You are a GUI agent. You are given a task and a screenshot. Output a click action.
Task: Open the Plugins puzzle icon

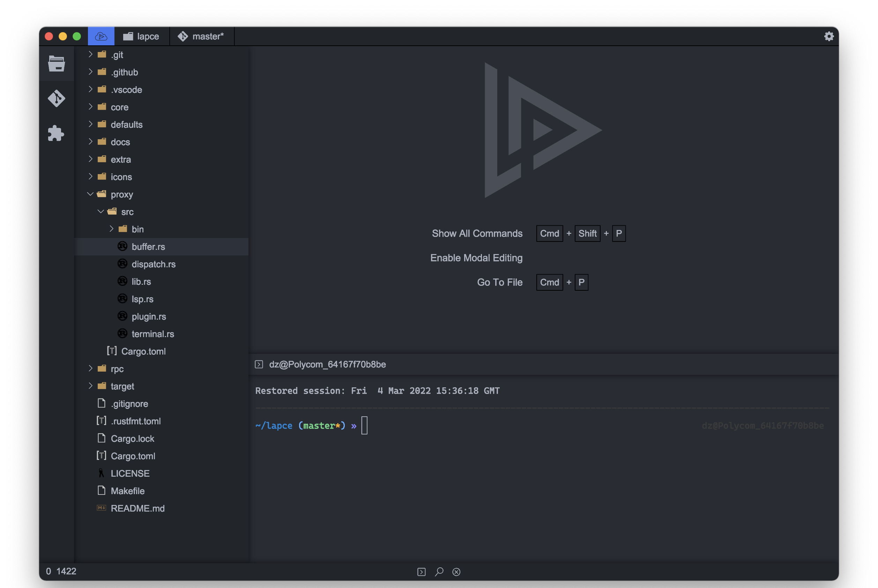(56, 133)
